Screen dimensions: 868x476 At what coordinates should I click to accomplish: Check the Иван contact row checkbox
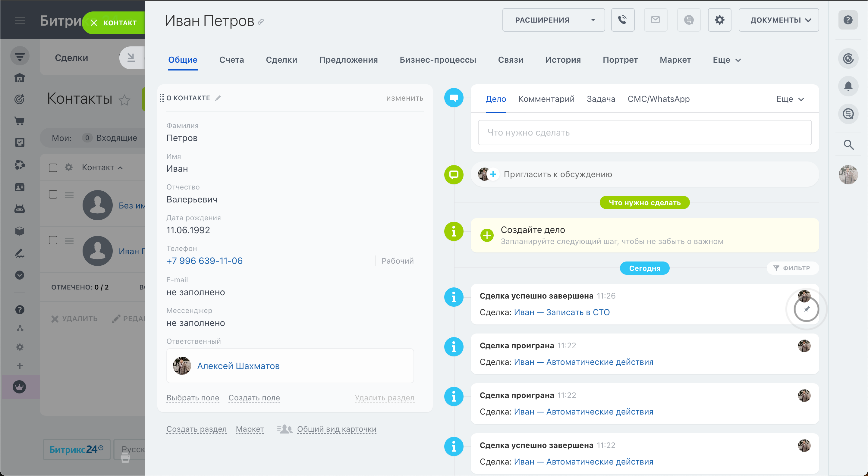click(x=53, y=240)
